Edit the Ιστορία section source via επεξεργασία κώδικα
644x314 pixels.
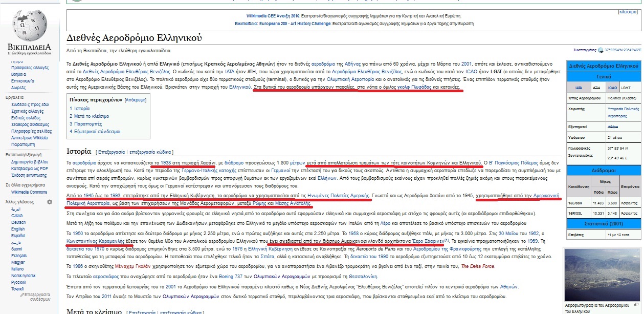pos(150,152)
